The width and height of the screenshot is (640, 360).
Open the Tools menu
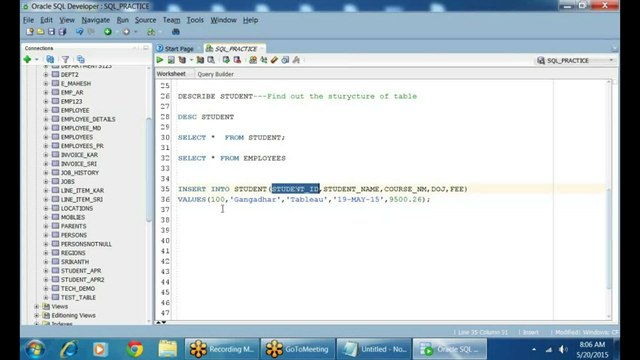pyautogui.click(x=195, y=20)
